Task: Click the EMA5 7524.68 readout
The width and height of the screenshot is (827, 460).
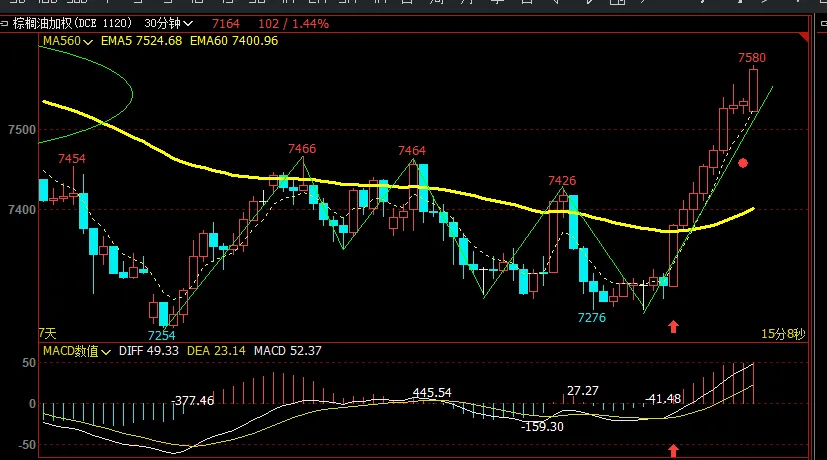Action: coord(141,41)
